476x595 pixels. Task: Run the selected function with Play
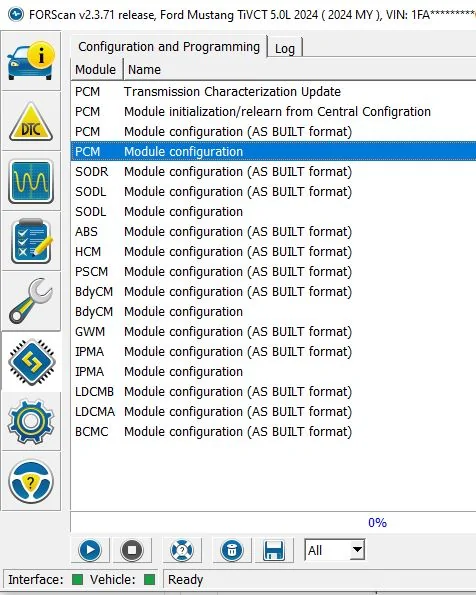click(90, 550)
